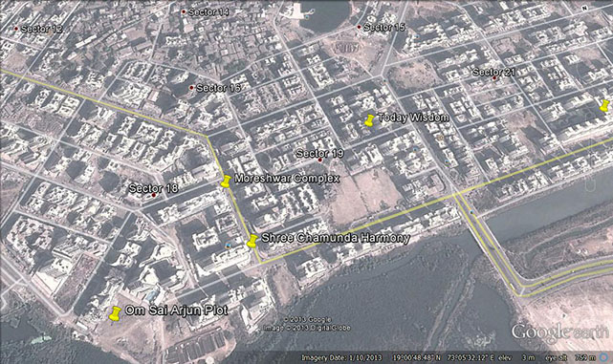This screenshot has height=364, width=613.
Task: Select the Sector 18 red placemark dot
Action: pos(154,195)
